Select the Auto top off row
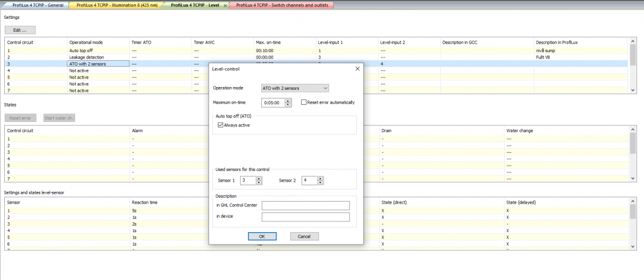644x280 pixels. (317, 50)
